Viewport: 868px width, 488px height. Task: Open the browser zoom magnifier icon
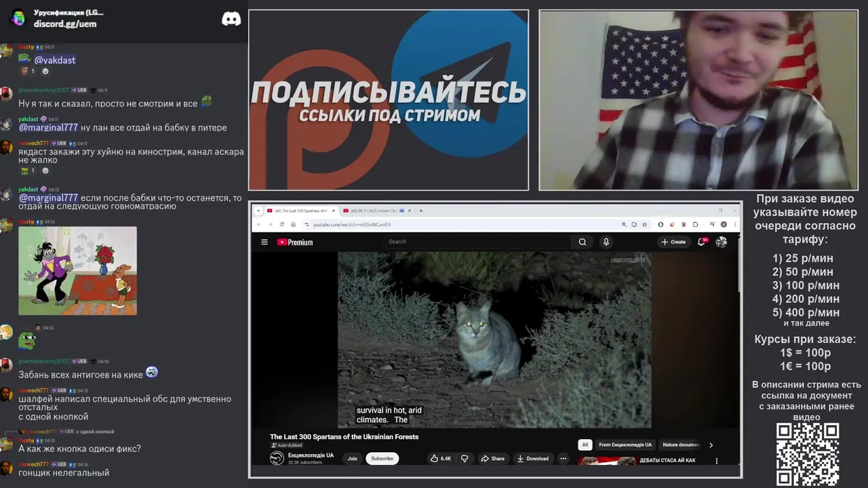point(624,224)
